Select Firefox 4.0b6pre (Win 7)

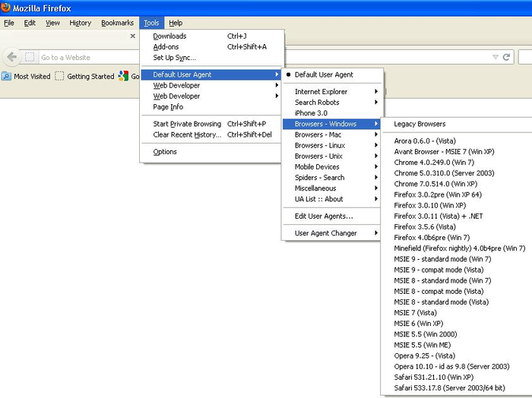(457, 238)
